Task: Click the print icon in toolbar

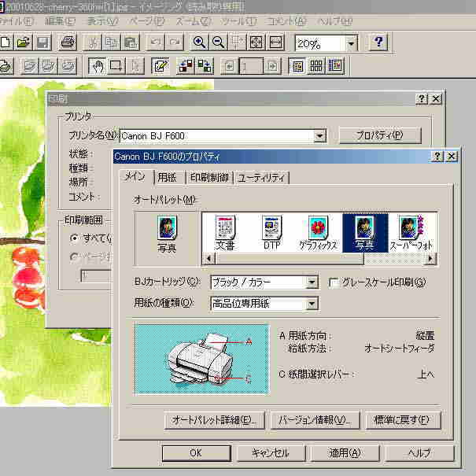Action: (x=68, y=42)
